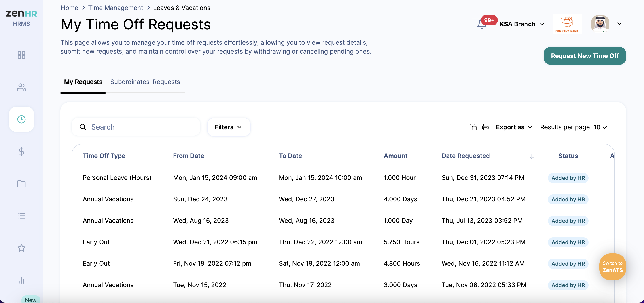
Task: Open the dashboard grid icon in sidebar
Action: 21,55
